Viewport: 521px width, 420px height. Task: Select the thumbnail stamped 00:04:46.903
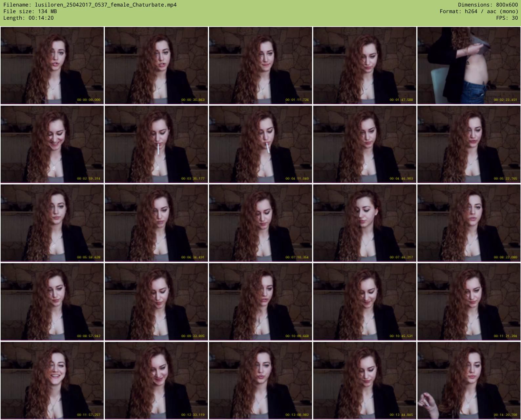(x=365, y=144)
